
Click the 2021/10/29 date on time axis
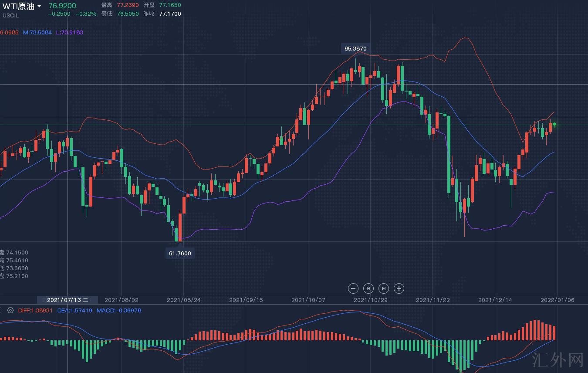pyautogui.click(x=370, y=300)
